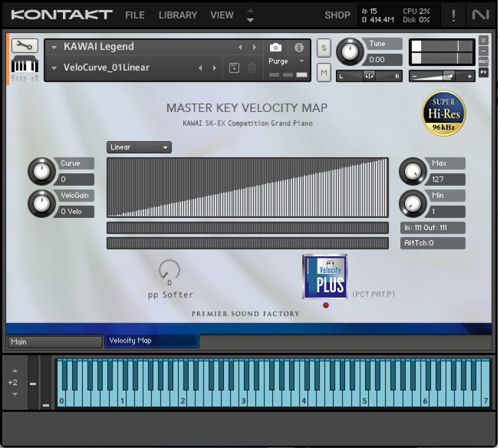Click the Tune knob

350,52
